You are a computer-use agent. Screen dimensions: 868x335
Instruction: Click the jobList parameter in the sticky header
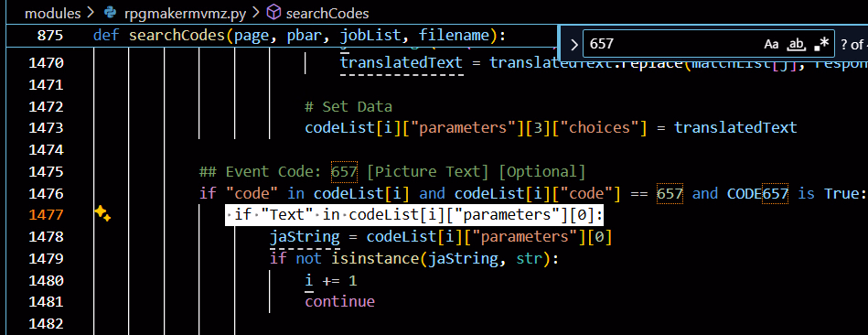click(370, 36)
